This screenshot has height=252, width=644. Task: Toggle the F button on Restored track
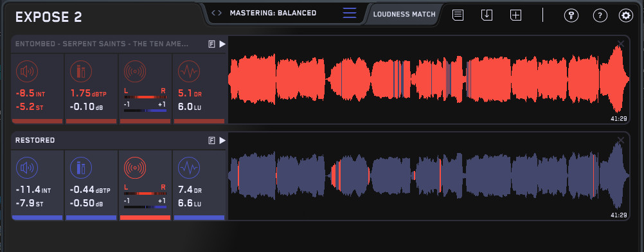[212, 140]
